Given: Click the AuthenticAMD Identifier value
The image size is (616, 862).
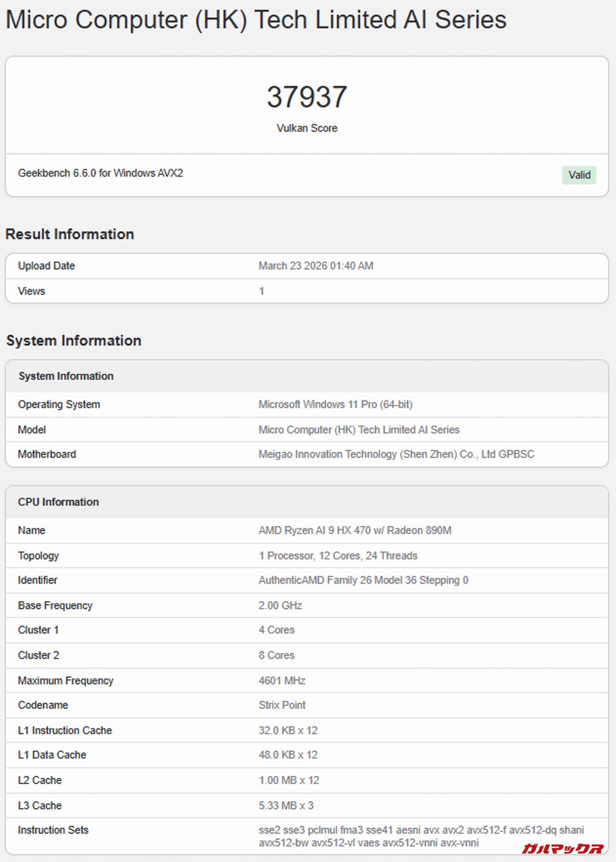Looking at the screenshot, I should tap(363, 580).
